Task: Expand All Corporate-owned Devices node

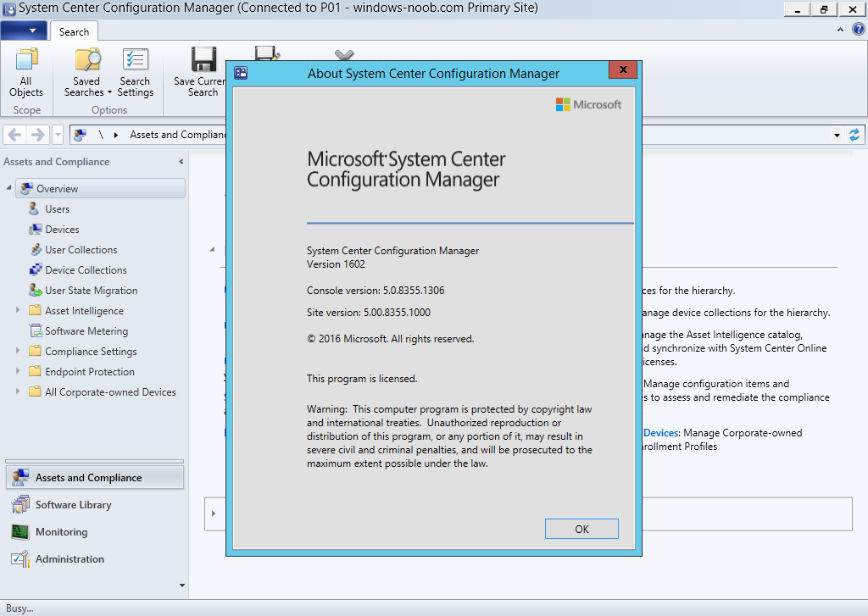Action: [18, 391]
